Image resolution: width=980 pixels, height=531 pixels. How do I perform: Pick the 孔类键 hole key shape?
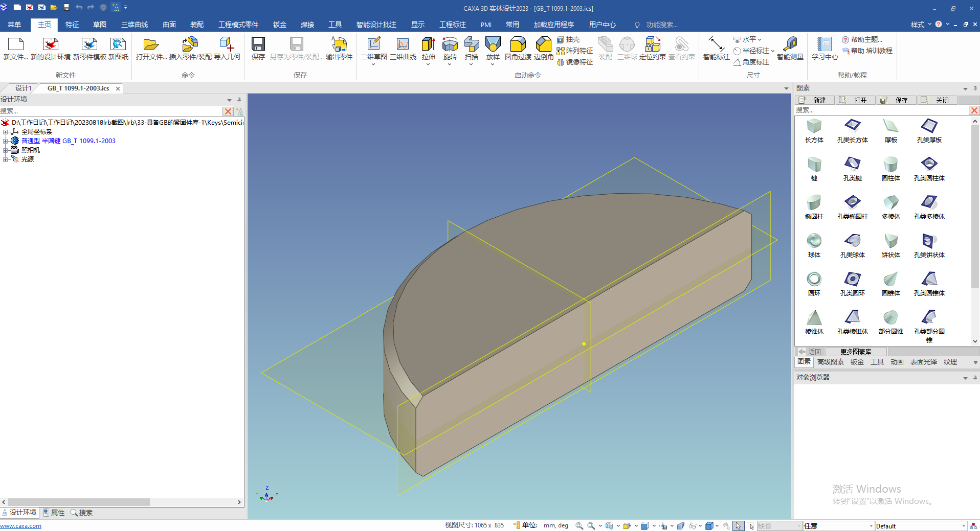point(853,169)
